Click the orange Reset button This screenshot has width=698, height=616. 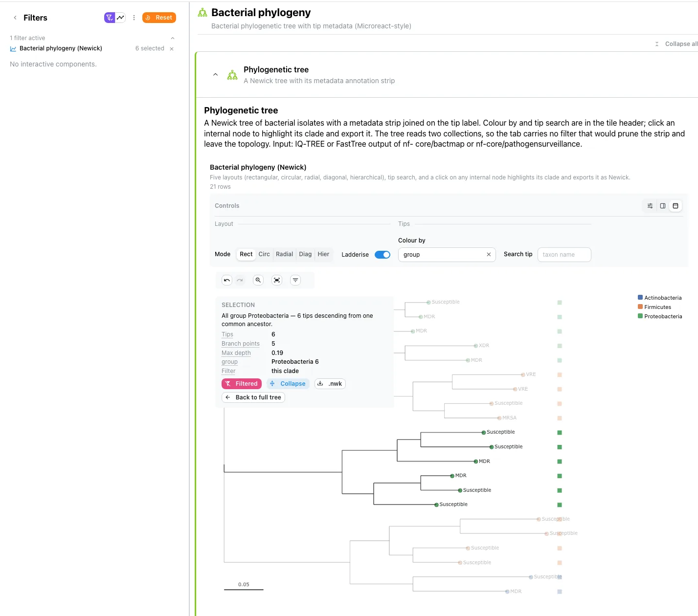pyautogui.click(x=159, y=18)
